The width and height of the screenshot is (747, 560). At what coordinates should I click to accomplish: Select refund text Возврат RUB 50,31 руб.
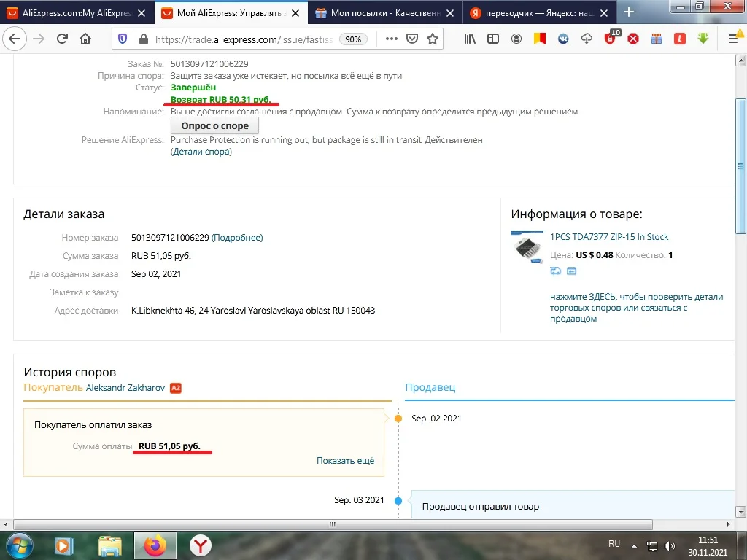tap(220, 99)
